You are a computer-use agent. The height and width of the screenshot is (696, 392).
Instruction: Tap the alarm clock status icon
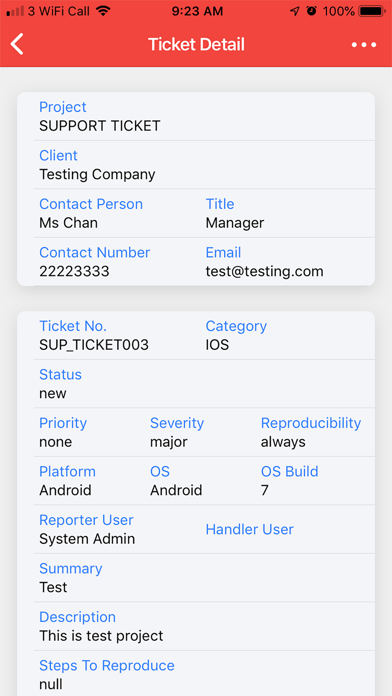pos(312,11)
